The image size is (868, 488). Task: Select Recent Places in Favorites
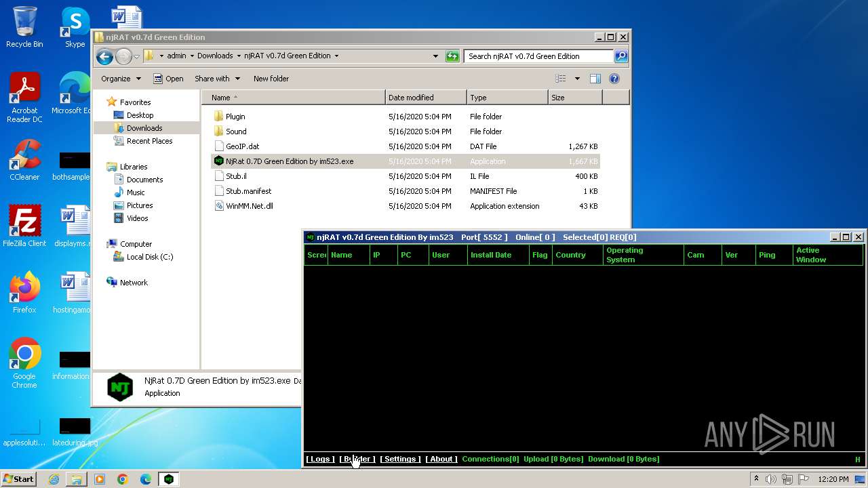pyautogui.click(x=149, y=141)
